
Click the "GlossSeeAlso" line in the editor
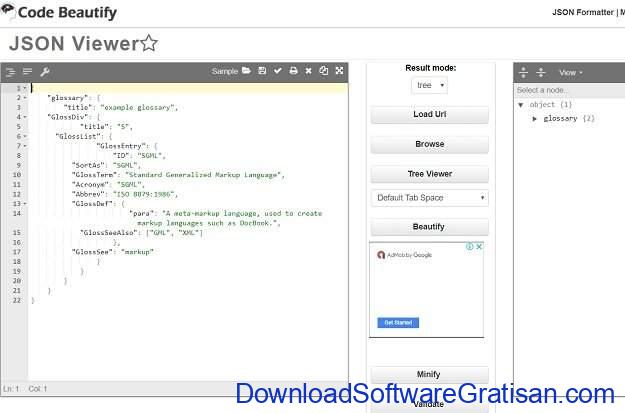point(142,233)
